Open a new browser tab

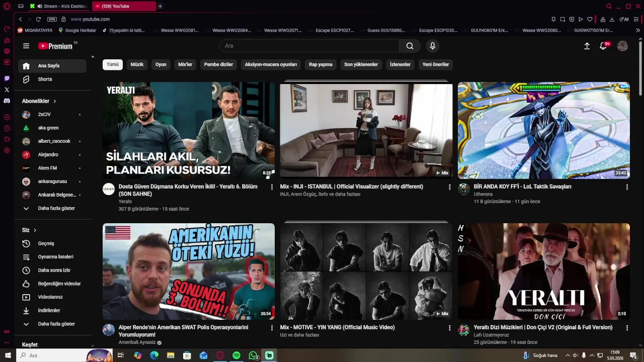pos(160,6)
